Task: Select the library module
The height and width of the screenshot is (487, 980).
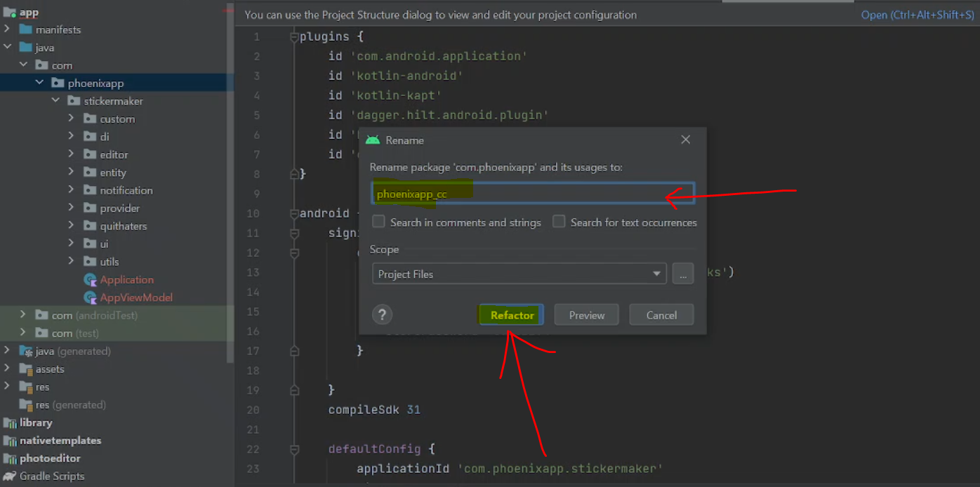Action: 36,422
